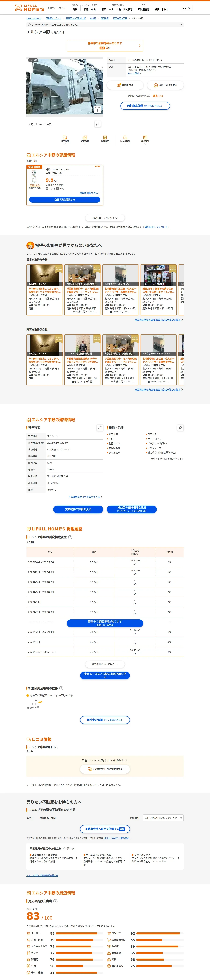
Task: Click the 空室状況を確認する button
Action: pyautogui.click(x=65, y=199)
